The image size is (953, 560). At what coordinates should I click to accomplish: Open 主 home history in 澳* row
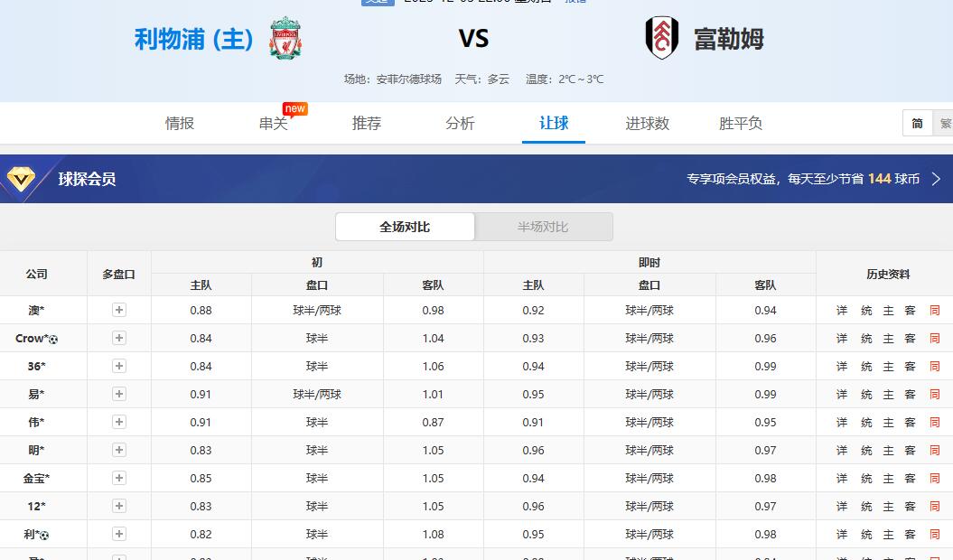coord(889,311)
